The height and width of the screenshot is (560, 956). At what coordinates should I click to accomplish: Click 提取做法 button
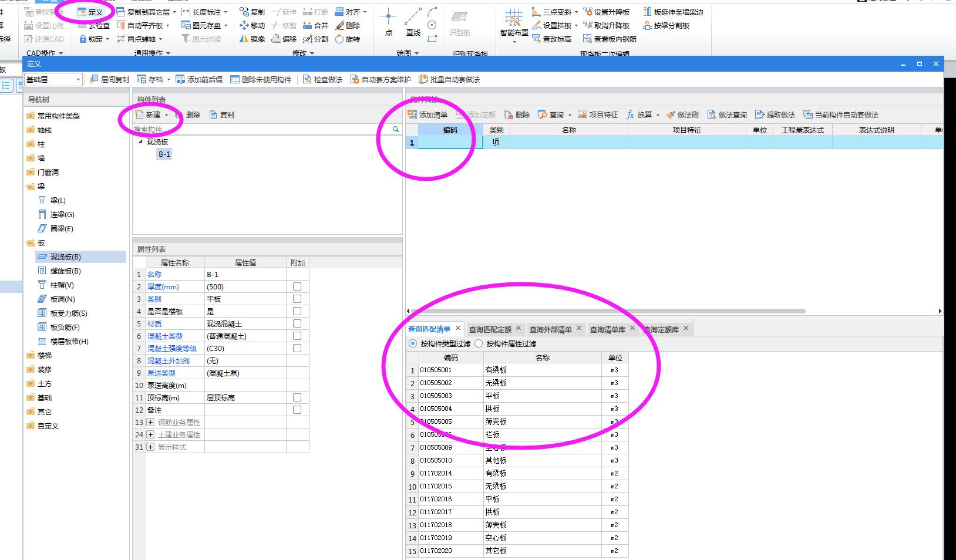click(775, 114)
